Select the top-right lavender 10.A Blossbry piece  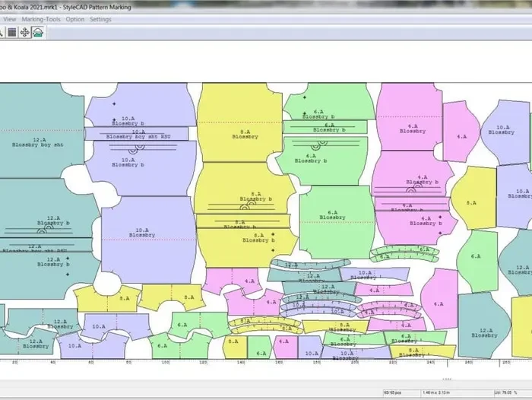pyautogui.click(x=501, y=129)
